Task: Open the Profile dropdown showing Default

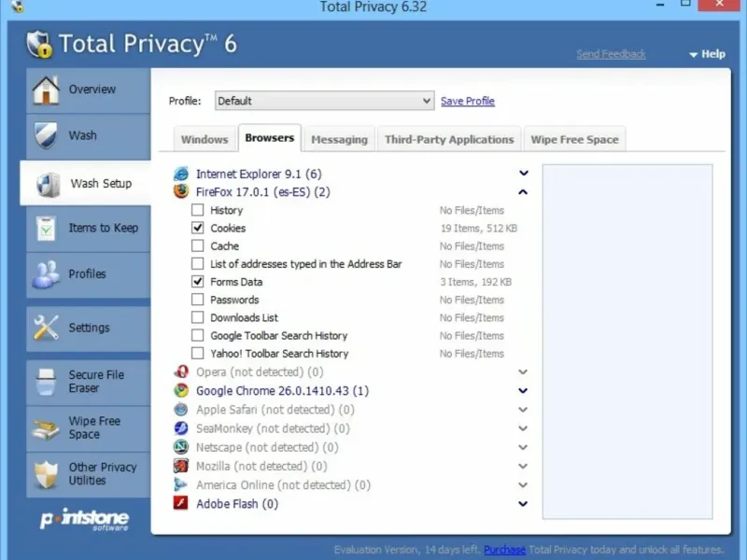Action: click(324, 101)
